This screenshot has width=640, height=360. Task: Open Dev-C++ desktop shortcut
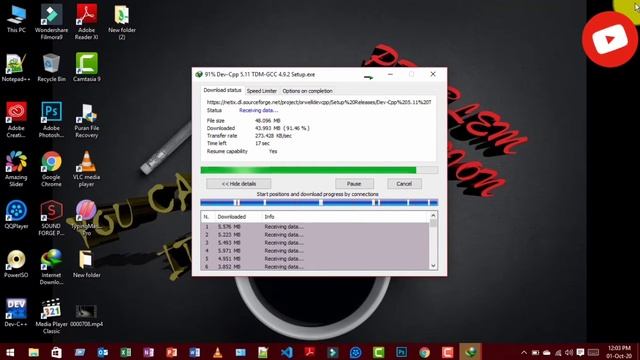click(16, 313)
